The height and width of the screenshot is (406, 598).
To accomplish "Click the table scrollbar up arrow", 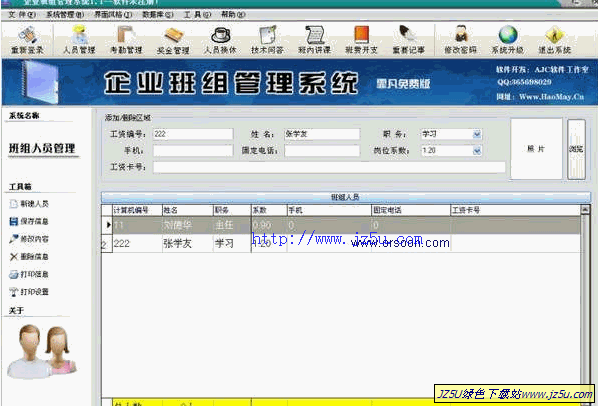I will [585, 209].
